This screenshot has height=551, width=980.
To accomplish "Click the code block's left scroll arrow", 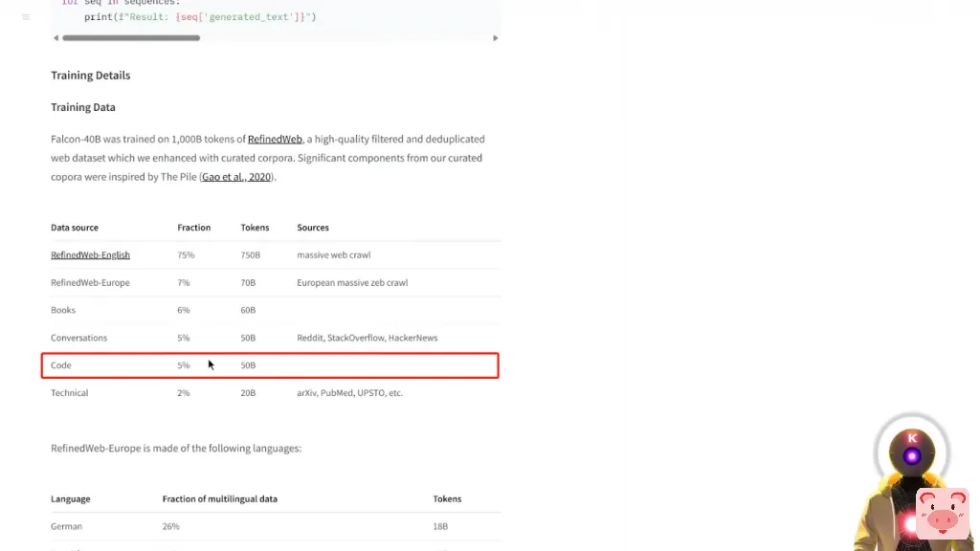I will [x=56, y=38].
